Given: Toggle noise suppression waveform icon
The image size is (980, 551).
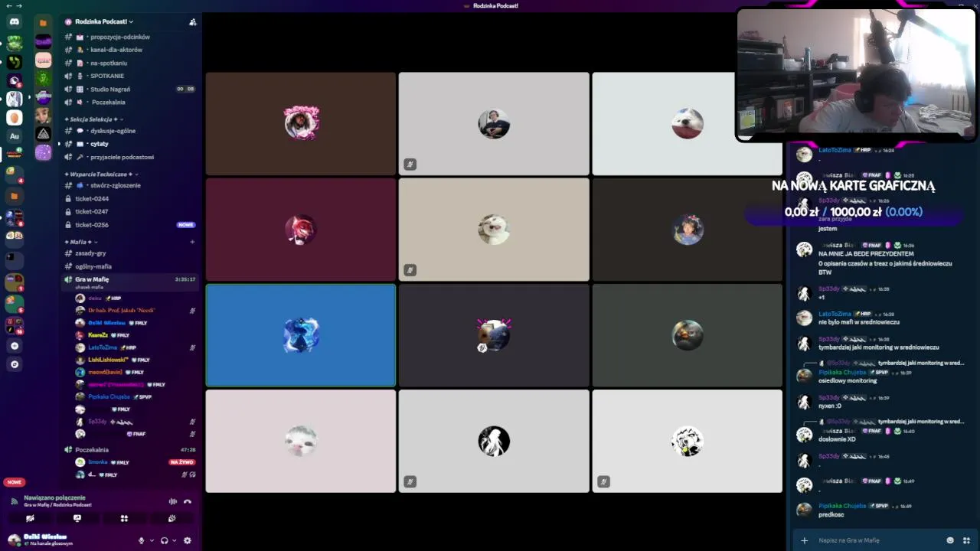Looking at the screenshot, I should tap(172, 501).
